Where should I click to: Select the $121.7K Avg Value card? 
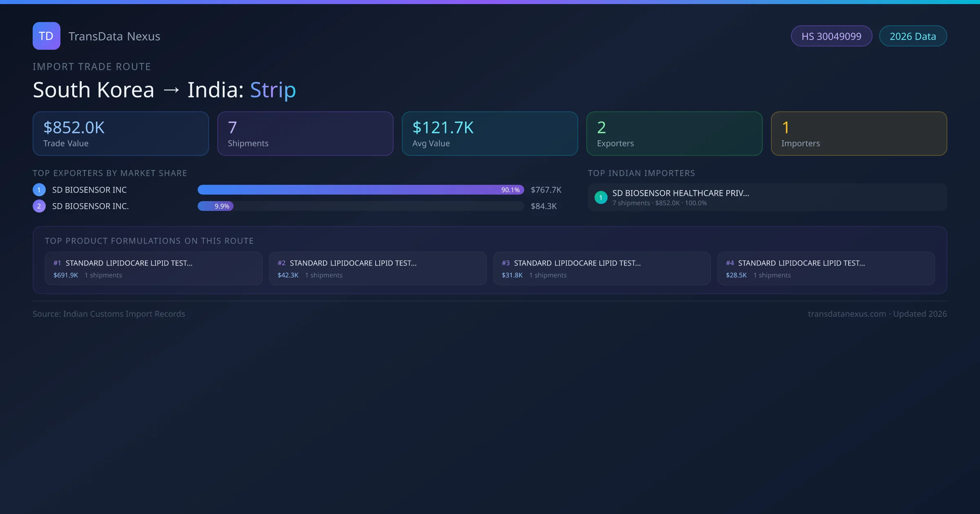click(490, 134)
